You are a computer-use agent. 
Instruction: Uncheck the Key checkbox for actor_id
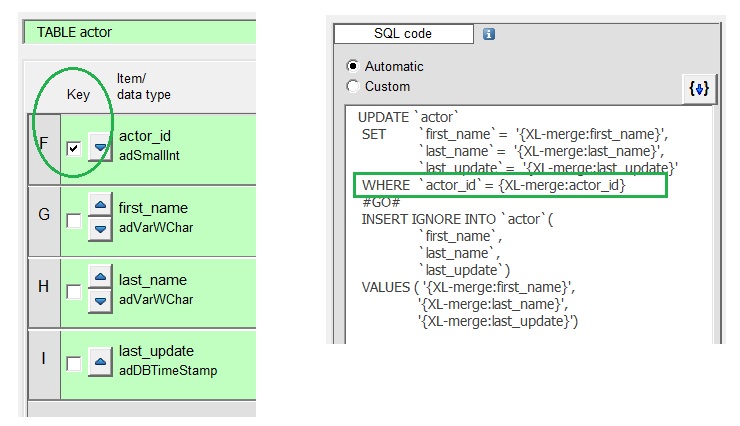click(x=73, y=149)
